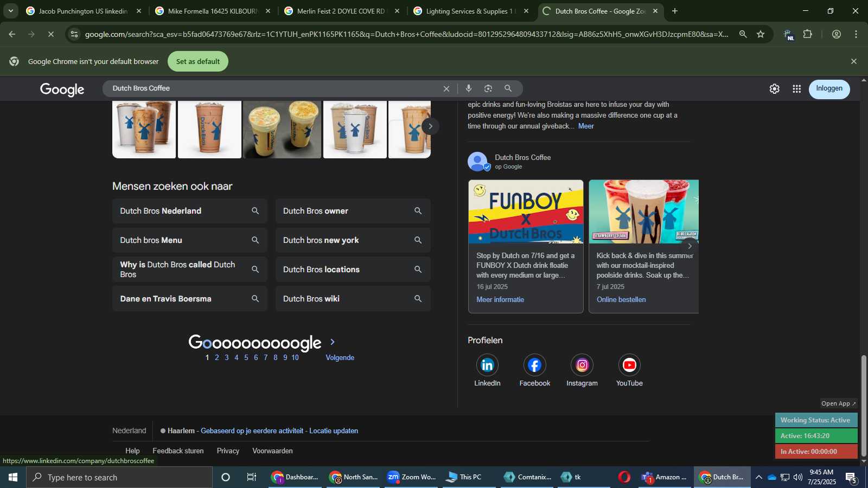Click the Volgende next page link
Viewport: 868px width, 488px height.
(340, 358)
